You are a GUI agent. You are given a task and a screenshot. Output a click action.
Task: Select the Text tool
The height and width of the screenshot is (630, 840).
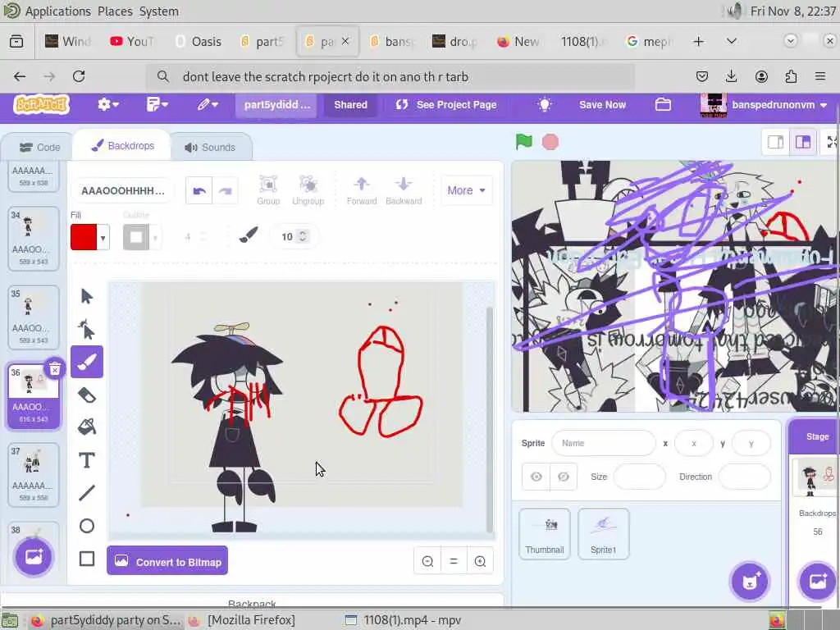(87, 460)
